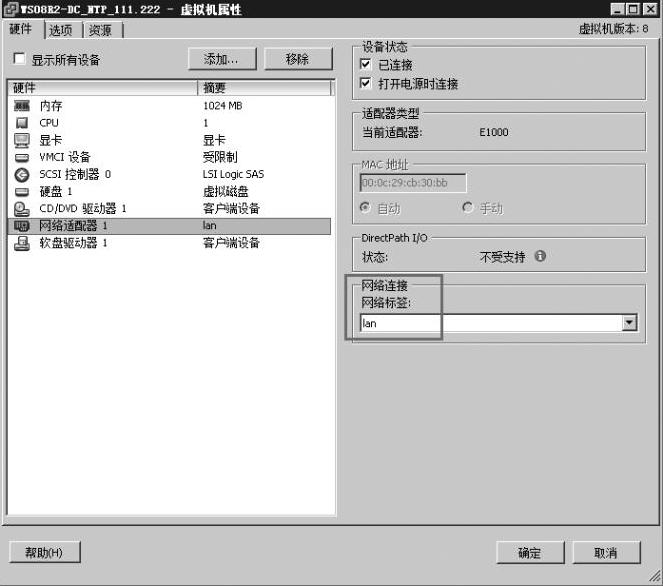Click the E1000 adapter value
Image resolution: width=663 pixels, height=586 pixels.
(x=493, y=132)
